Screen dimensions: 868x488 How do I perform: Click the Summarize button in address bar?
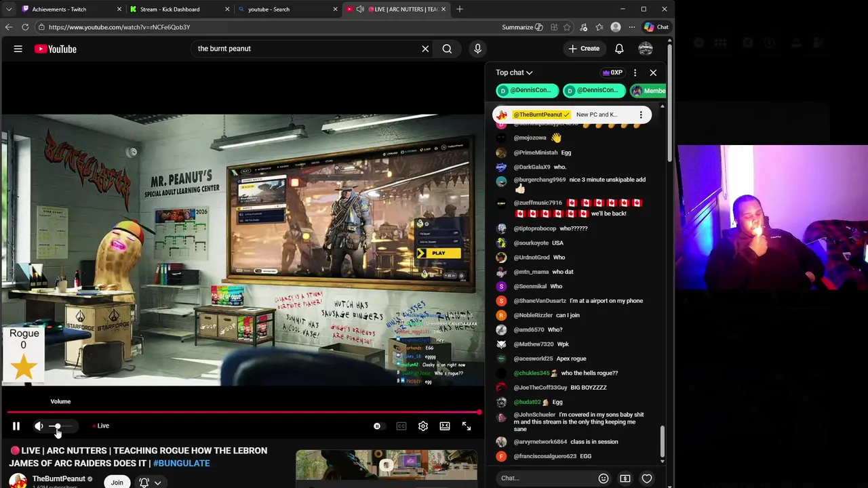click(x=522, y=27)
